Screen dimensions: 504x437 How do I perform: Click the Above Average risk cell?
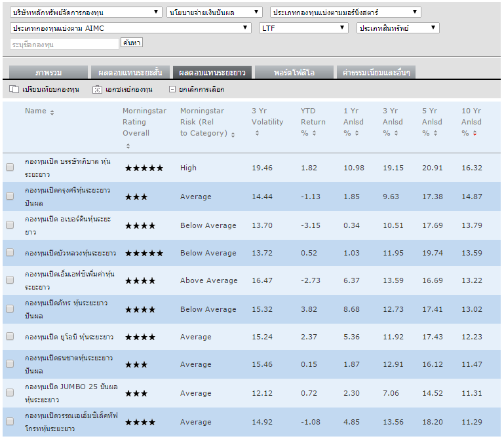coord(209,280)
